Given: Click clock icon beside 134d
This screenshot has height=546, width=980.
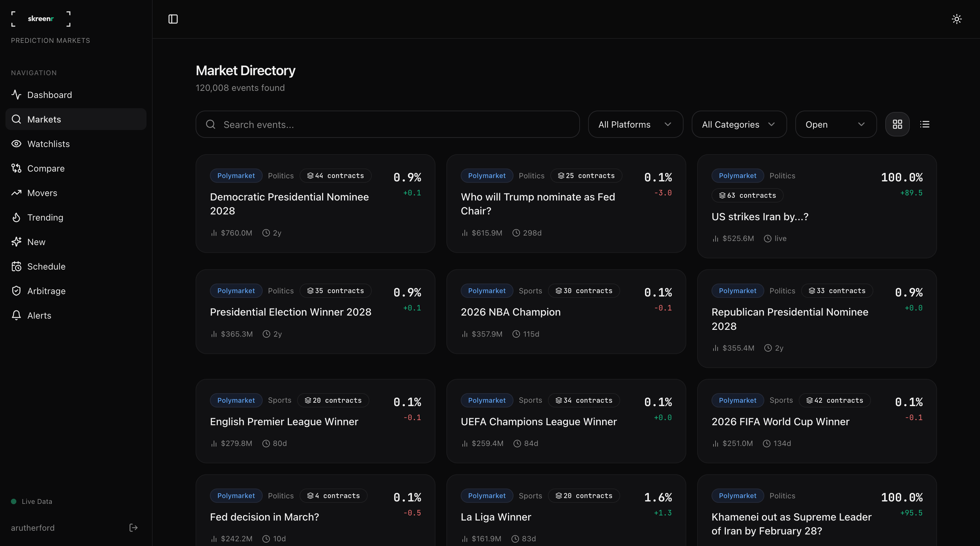Looking at the screenshot, I should pos(766,443).
